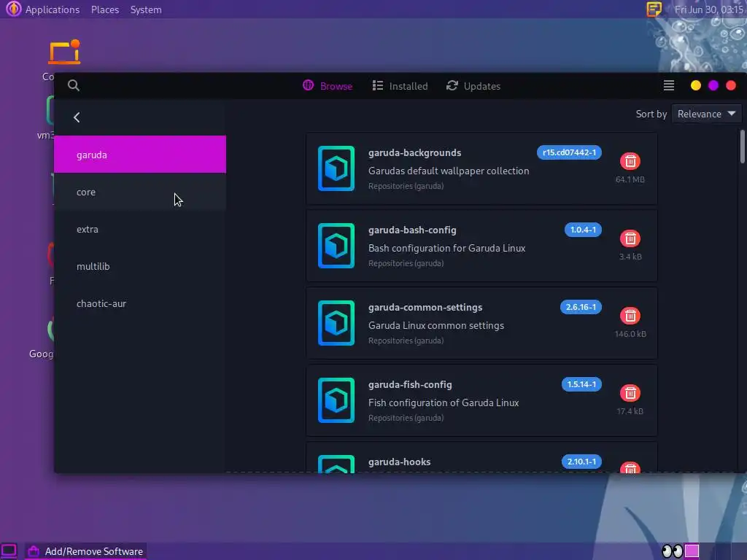747x560 pixels.
Task: Click the 1.5.14-1 version badge
Action: pos(581,384)
